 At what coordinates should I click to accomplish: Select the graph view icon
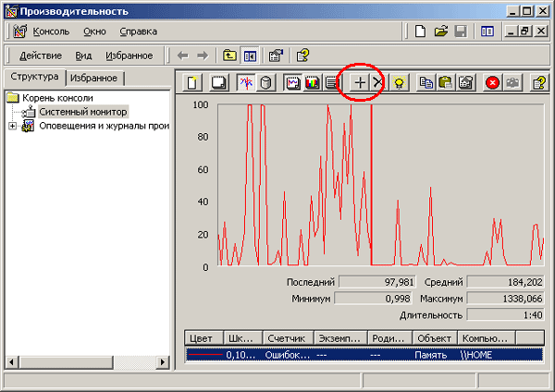coord(292,83)
